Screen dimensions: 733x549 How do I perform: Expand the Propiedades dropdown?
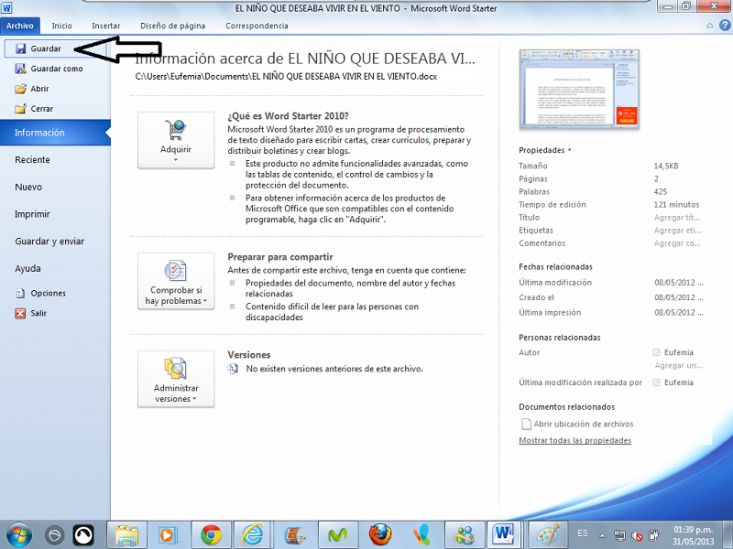[545, 151]
